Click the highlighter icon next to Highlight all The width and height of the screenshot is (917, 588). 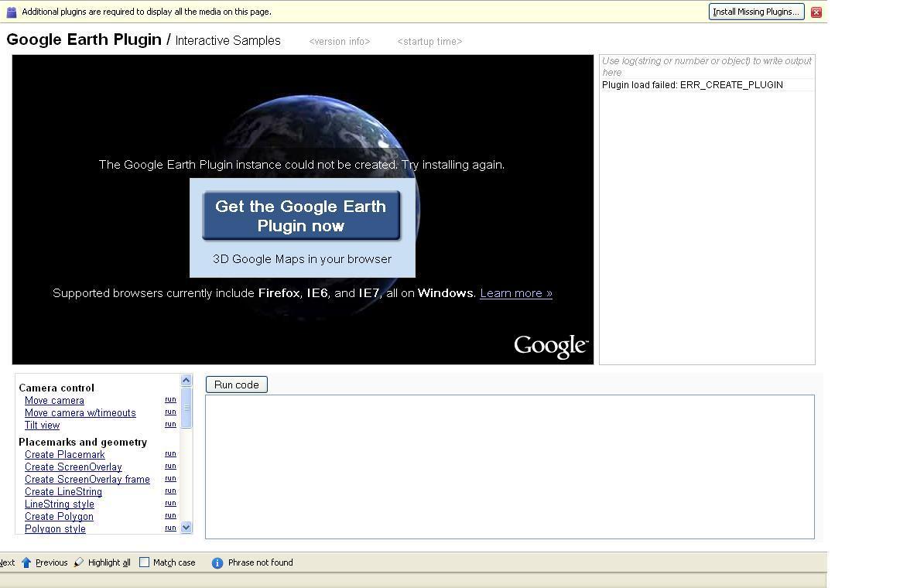pos(77,562)
